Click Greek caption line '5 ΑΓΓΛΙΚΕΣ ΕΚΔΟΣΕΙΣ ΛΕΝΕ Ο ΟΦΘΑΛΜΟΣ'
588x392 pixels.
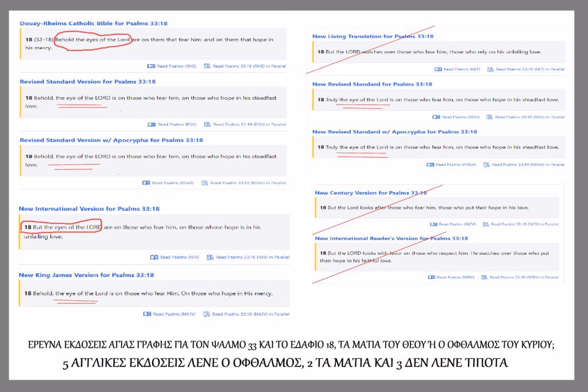tap(285, 363)
